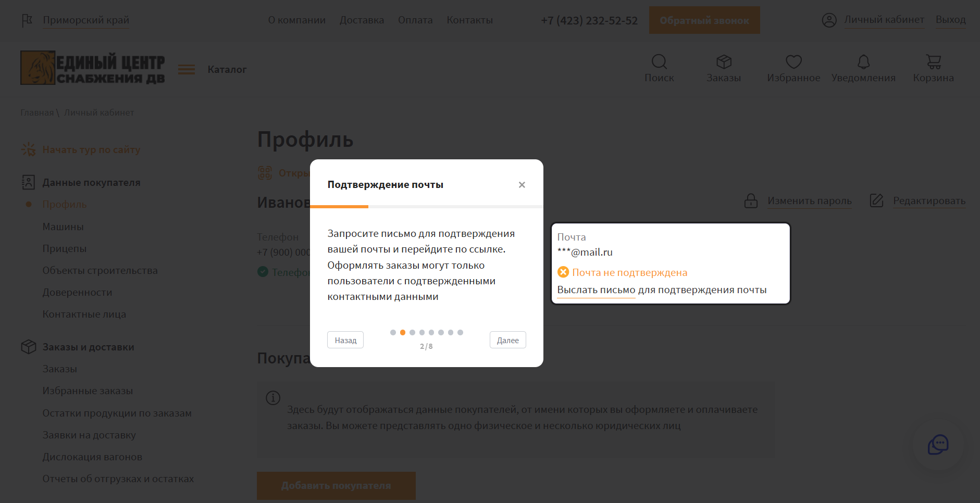Close the email confirmation dialog
This screenshot has height=503, width=980.
[522, 185]
